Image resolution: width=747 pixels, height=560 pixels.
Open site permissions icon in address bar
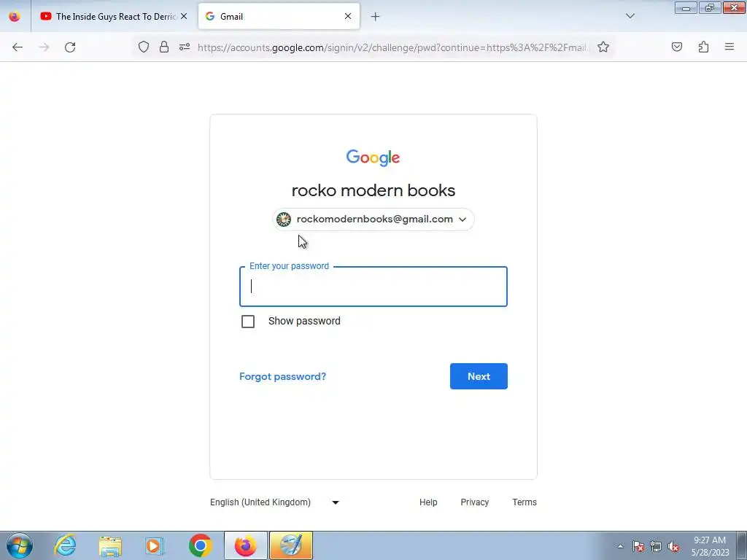click(x=185, y=47)
